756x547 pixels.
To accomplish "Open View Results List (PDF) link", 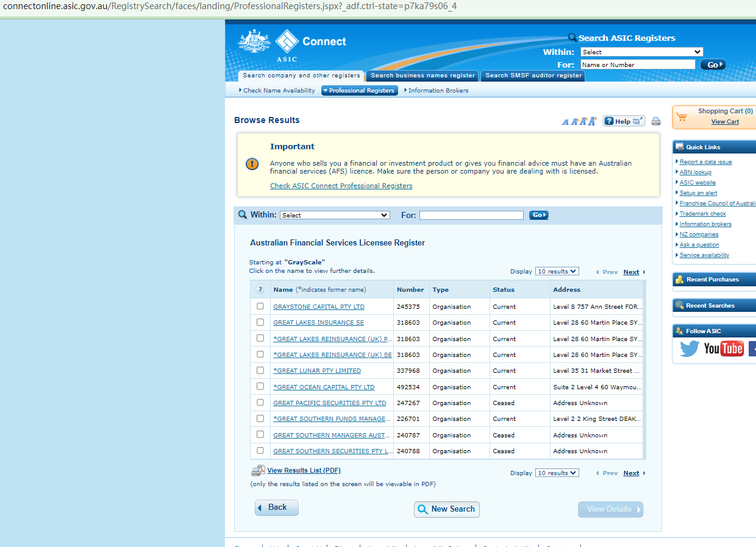I will pos(304,470).
